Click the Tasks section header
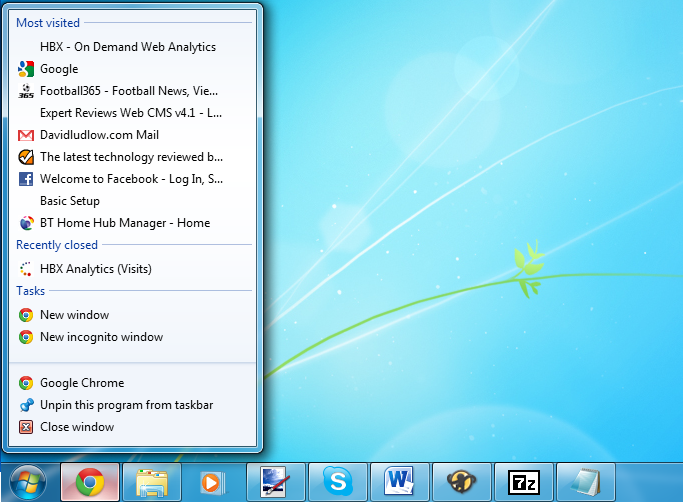Screen dimensions: 683x502 tap(30, 291)
